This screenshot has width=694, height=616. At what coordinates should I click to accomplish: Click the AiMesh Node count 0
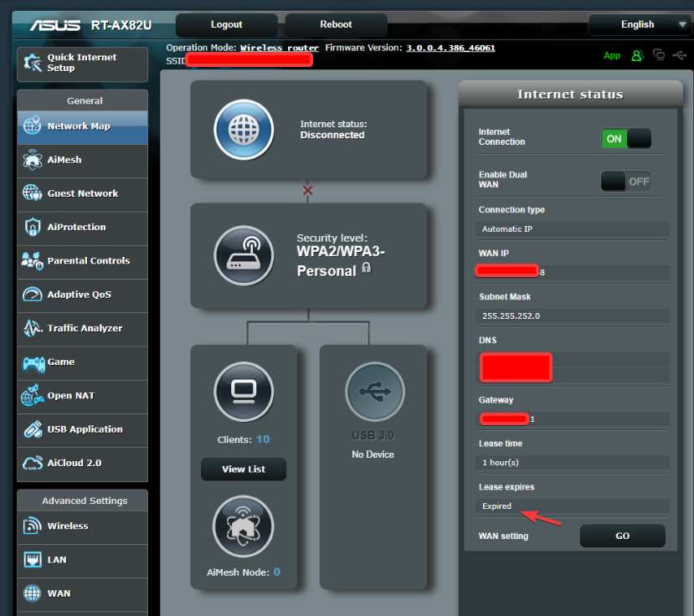coord(276,572)
